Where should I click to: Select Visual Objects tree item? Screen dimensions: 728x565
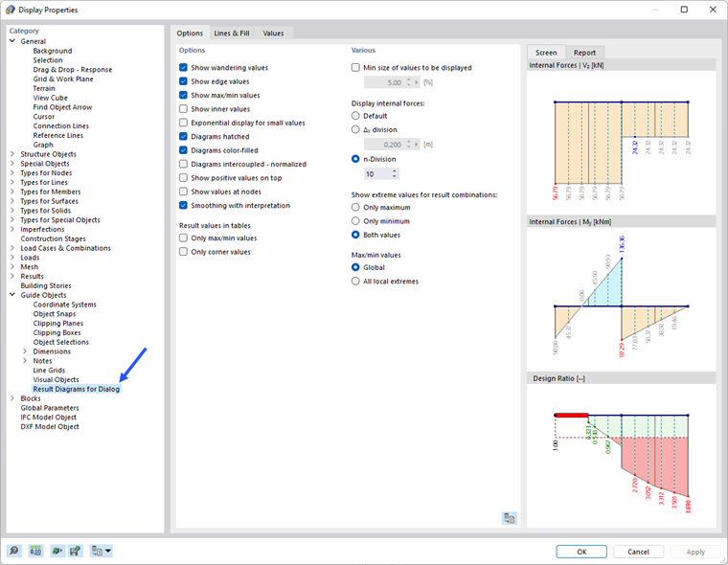click(x=56, y=379)
